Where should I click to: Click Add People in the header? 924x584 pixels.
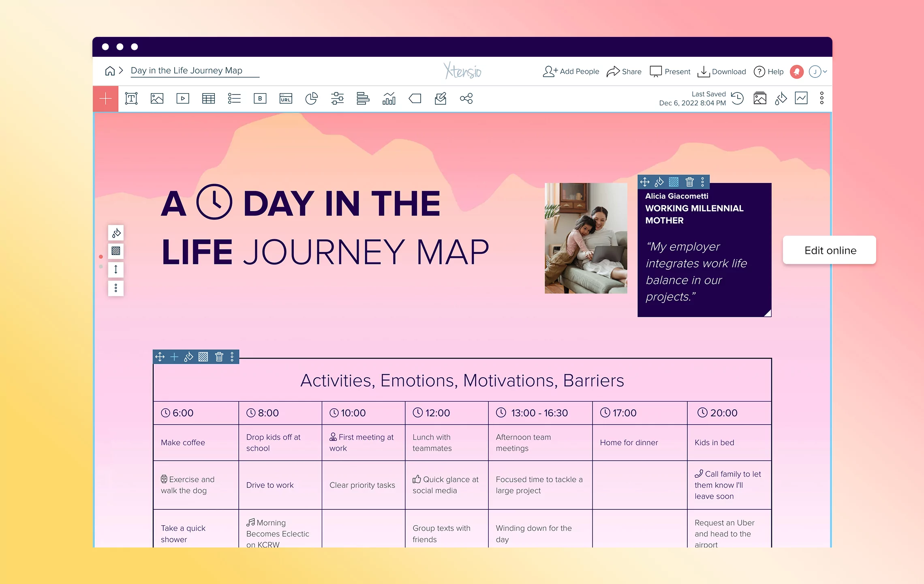571,71
